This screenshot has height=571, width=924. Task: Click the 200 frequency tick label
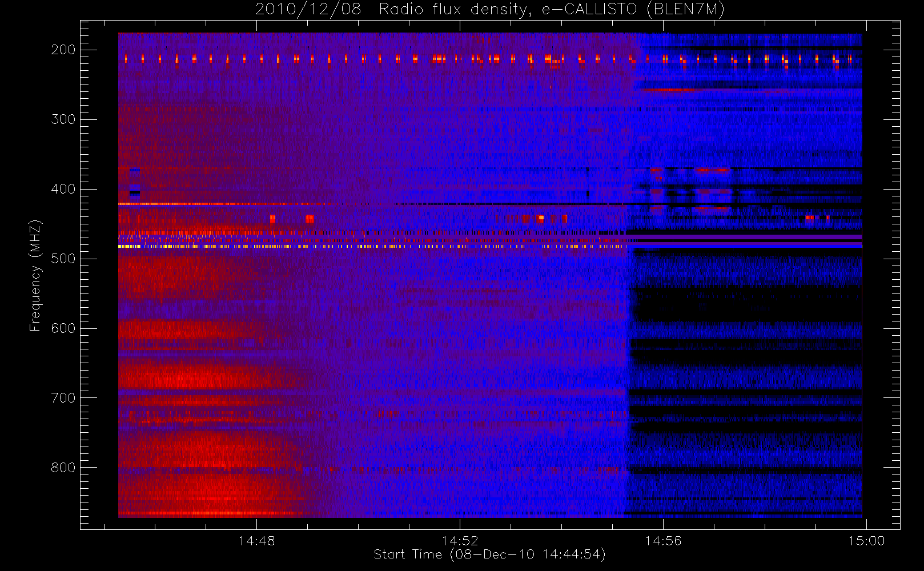[x=63, y=50]
